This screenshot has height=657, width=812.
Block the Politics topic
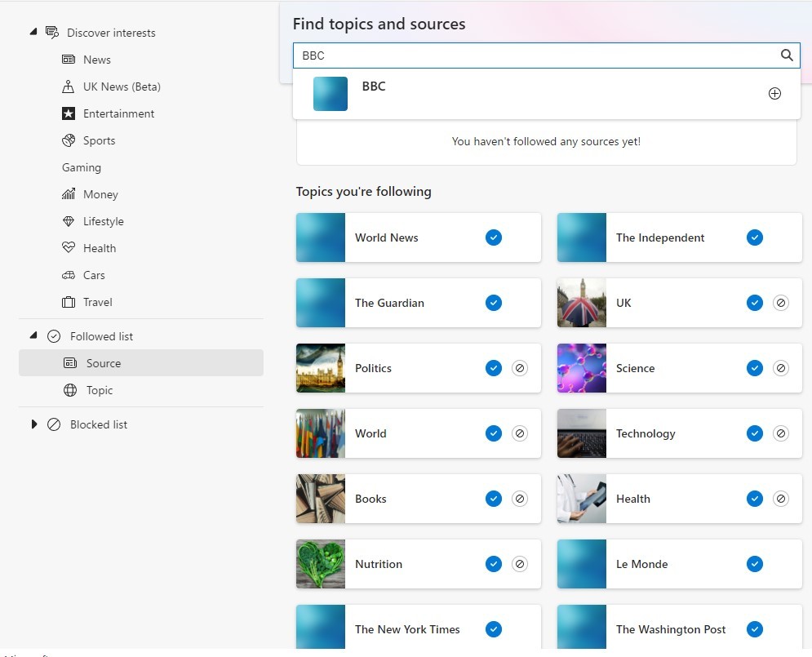click(x=521, y=368)
